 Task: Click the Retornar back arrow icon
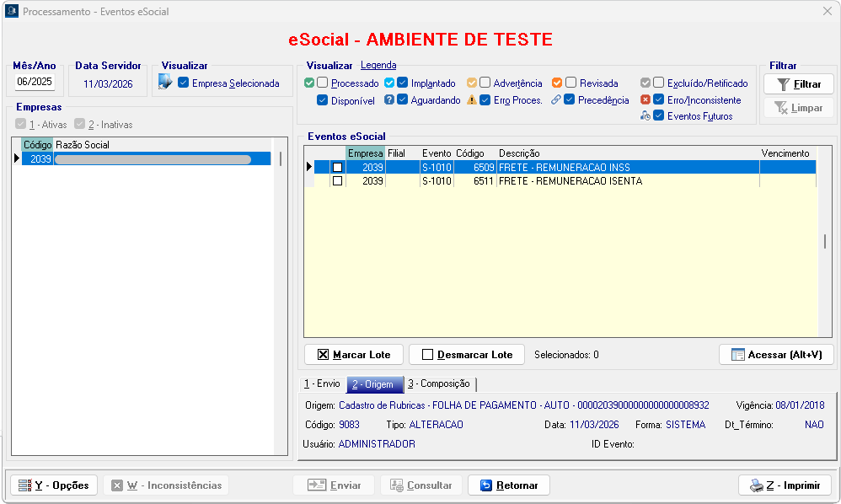pos(486,485)
